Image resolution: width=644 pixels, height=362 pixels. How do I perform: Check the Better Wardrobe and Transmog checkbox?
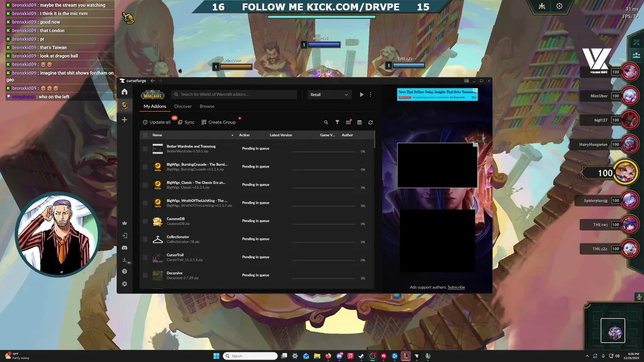pos(145,149)
